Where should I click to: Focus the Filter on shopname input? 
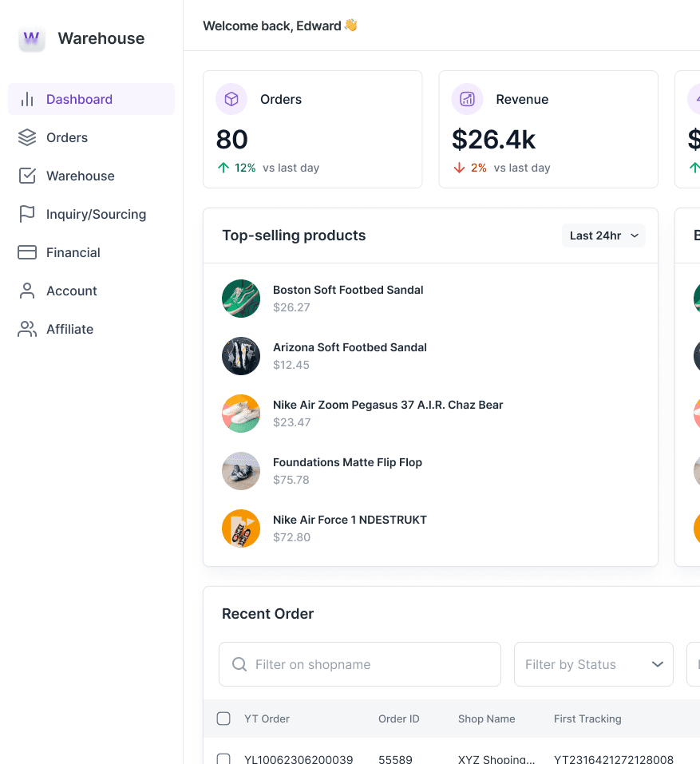pos(360,664)
